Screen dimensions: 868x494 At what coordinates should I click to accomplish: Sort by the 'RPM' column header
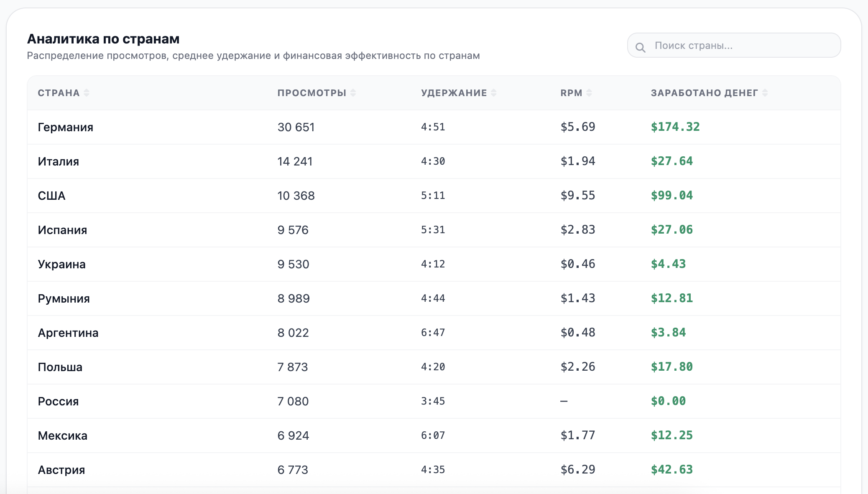click(x=576, y=93)
